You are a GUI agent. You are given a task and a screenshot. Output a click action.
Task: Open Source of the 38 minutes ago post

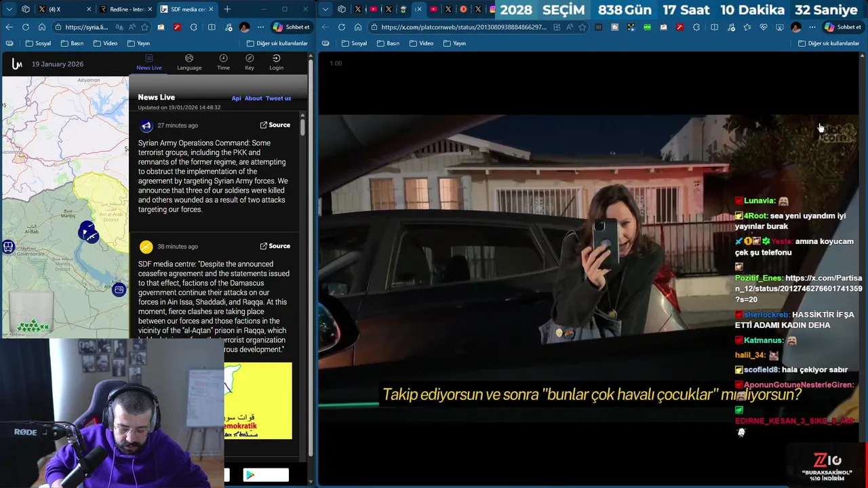275,246
